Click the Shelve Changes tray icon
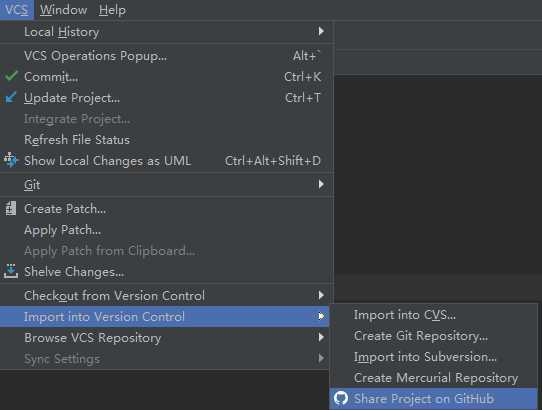The width and height of the screenshot is (542, 410). tap(11, 271)
